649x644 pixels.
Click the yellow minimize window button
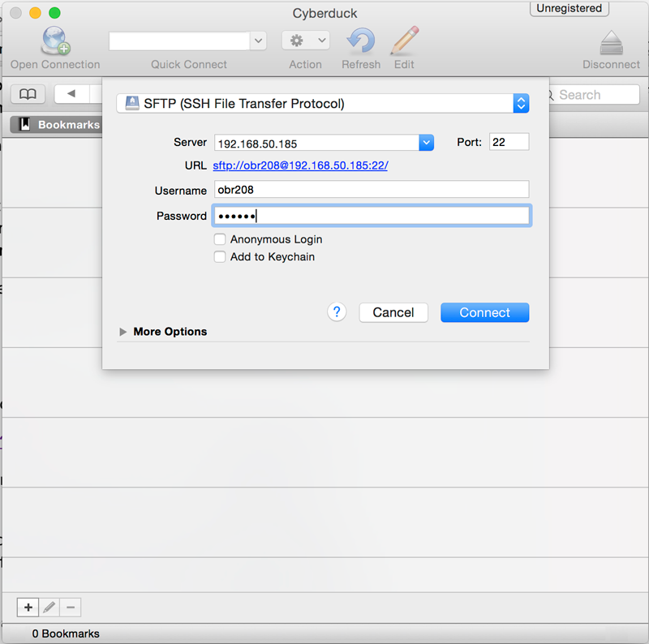[x=35, y=13]
